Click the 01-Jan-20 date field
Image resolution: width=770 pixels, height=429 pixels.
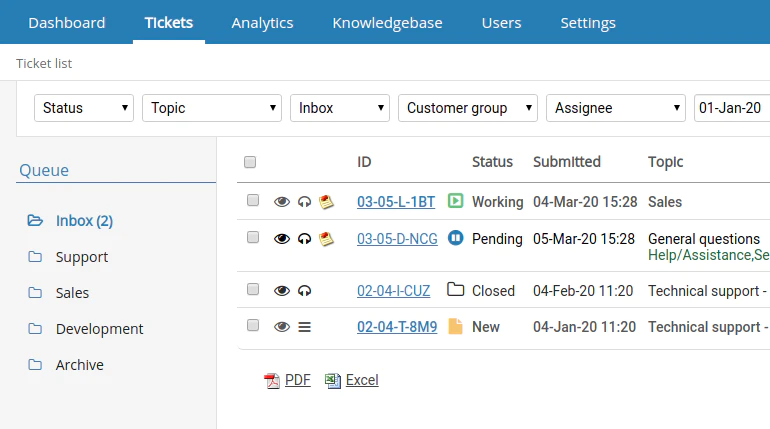coord(732,108)
